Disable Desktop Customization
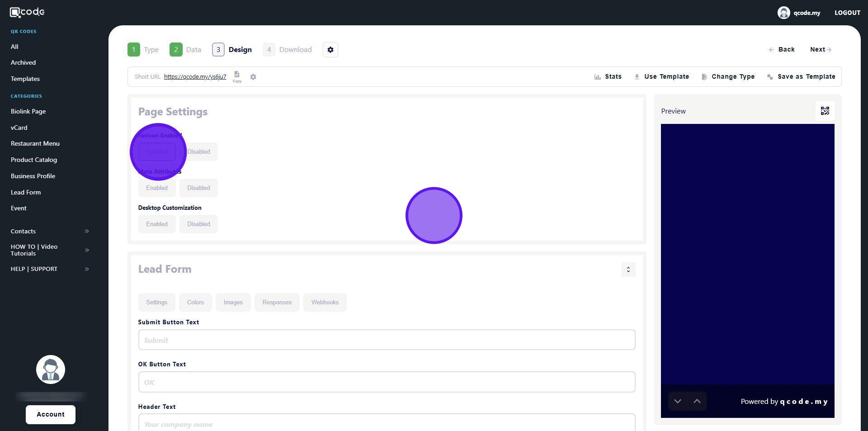The image size is (868, 431). pos(198,224)
